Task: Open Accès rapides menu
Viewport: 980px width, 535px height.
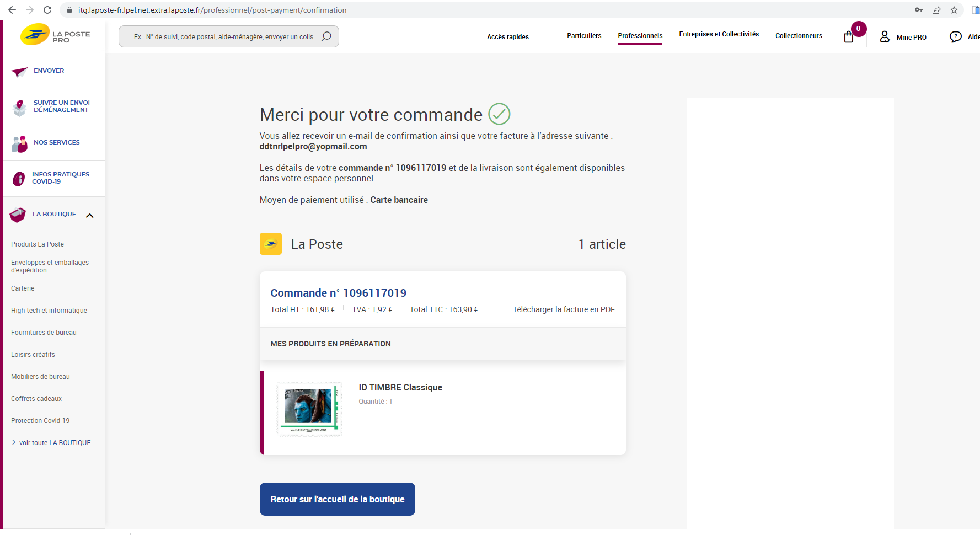Action: [508, 37]
